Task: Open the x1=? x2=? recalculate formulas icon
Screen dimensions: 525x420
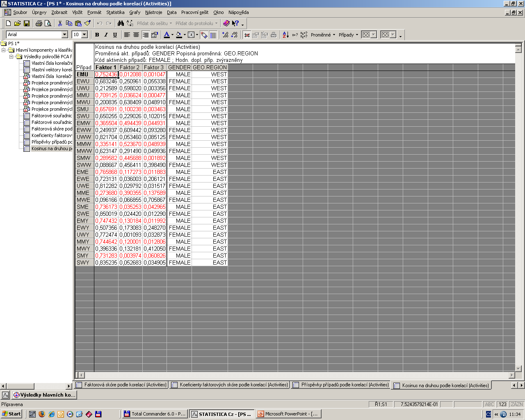Action: click(304, 35)
